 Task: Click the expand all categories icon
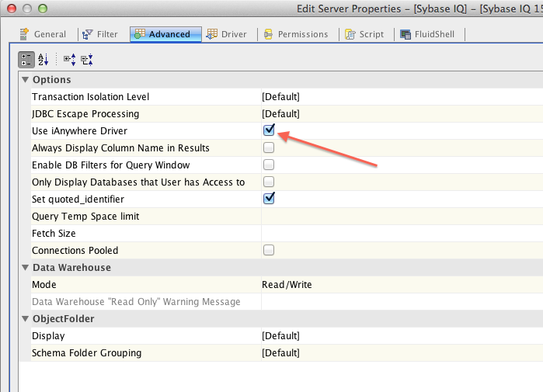pos(69,59)
